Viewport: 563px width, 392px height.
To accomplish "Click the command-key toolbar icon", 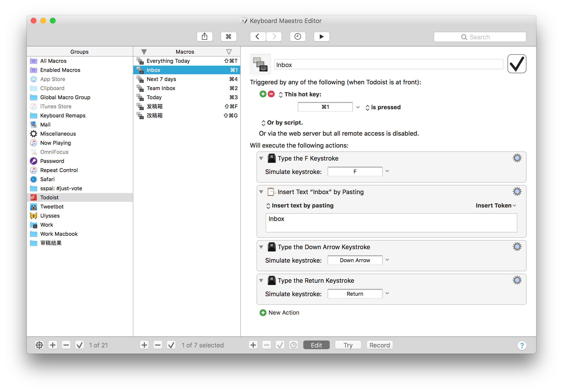I will pyautogui.click(x=229, y=37).
